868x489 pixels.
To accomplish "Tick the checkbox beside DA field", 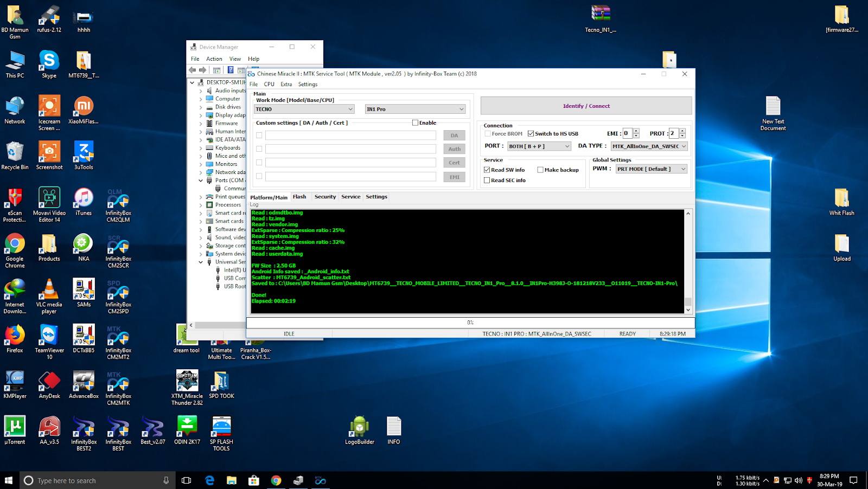I will 259,136.
